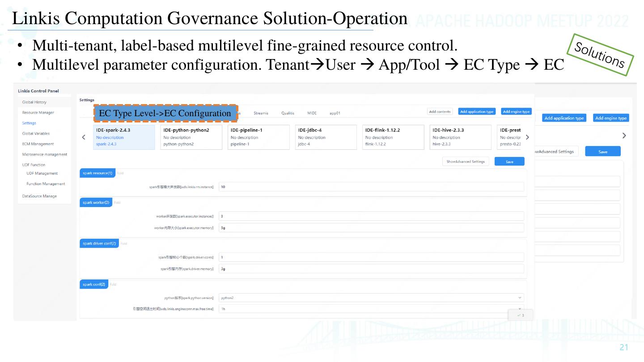Open UDF Management in the sidebar
Image resolution: width=644 pixels, height=362 pixels.
pos(42,173)
